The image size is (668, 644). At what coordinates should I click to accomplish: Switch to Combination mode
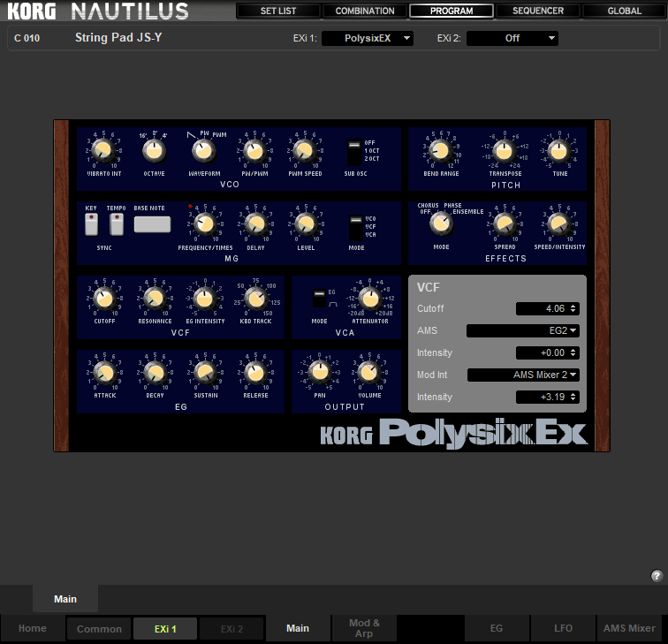pyautogui.click(x=365, y=11)
